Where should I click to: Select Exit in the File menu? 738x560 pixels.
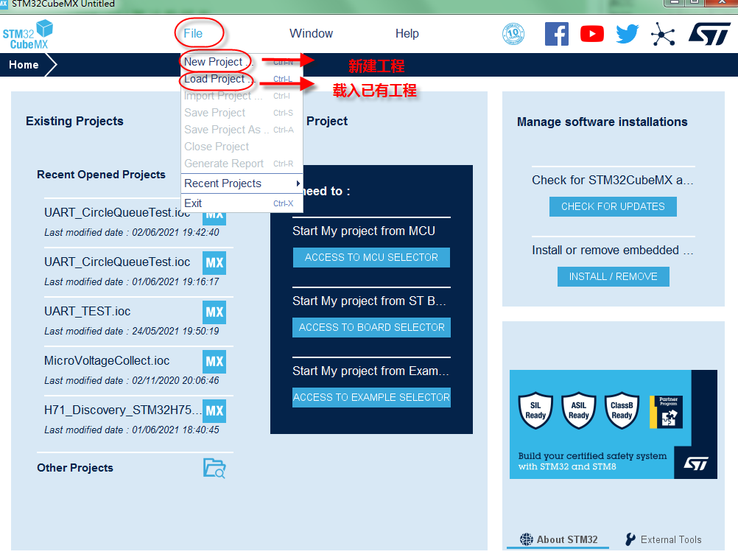242,203
